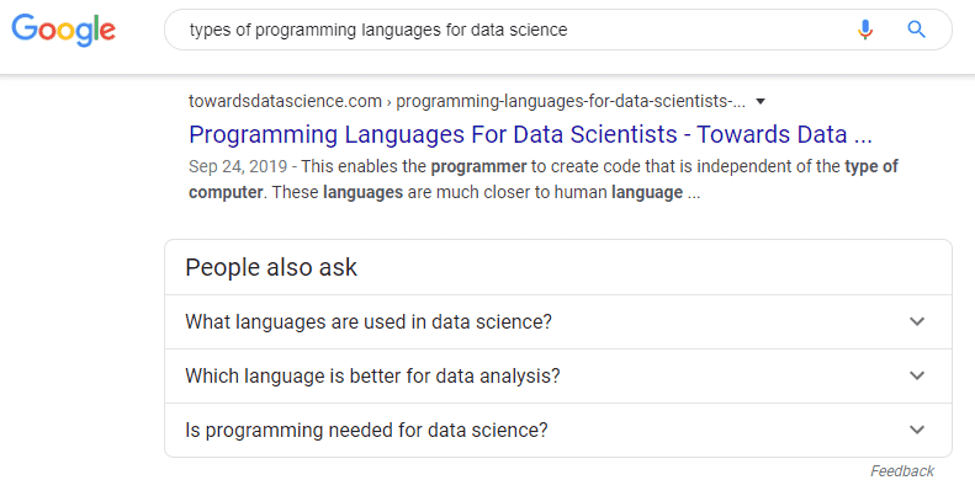Focus the search query input field
975x496 pixels.
pos(500,30)
